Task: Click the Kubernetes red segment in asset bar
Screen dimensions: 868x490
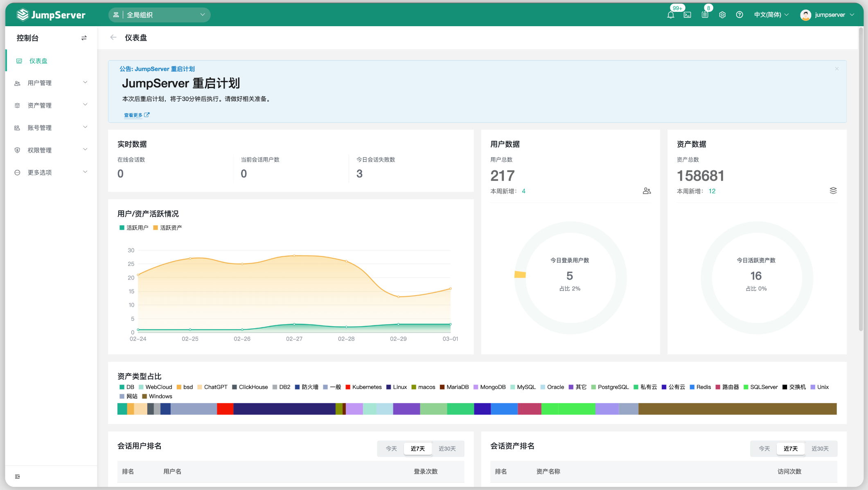Action: (225, 409)
